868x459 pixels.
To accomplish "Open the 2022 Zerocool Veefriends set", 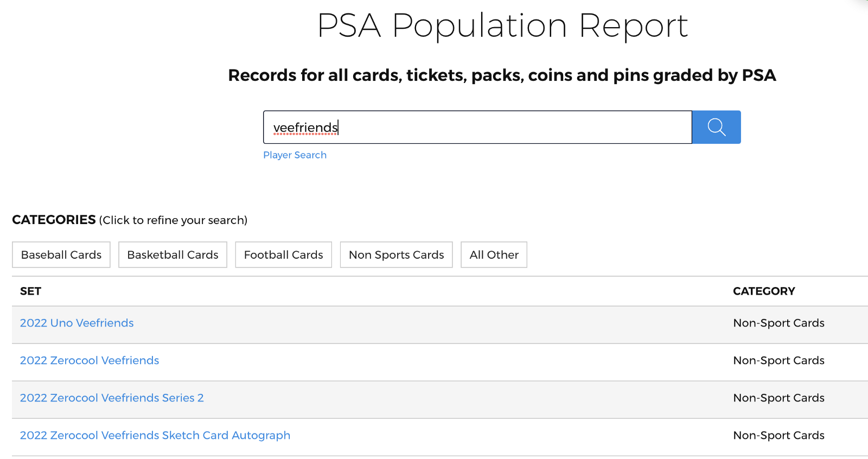I will click(x=90, y=360).
